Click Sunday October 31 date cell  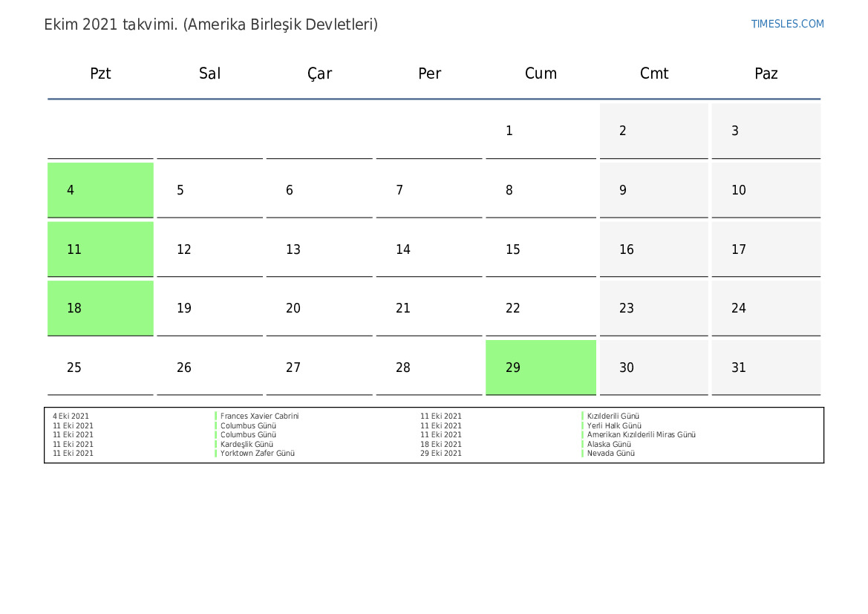(766, 368)
